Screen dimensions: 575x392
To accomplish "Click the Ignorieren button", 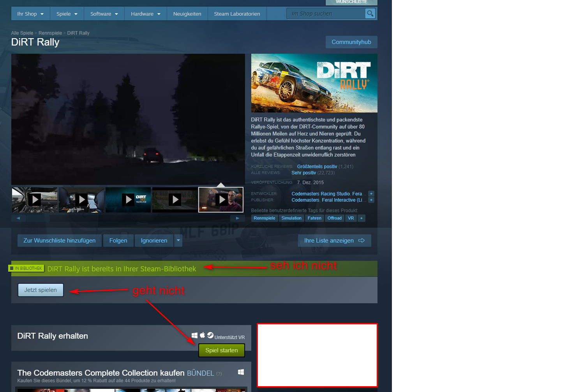I will (x=154, y=241).
